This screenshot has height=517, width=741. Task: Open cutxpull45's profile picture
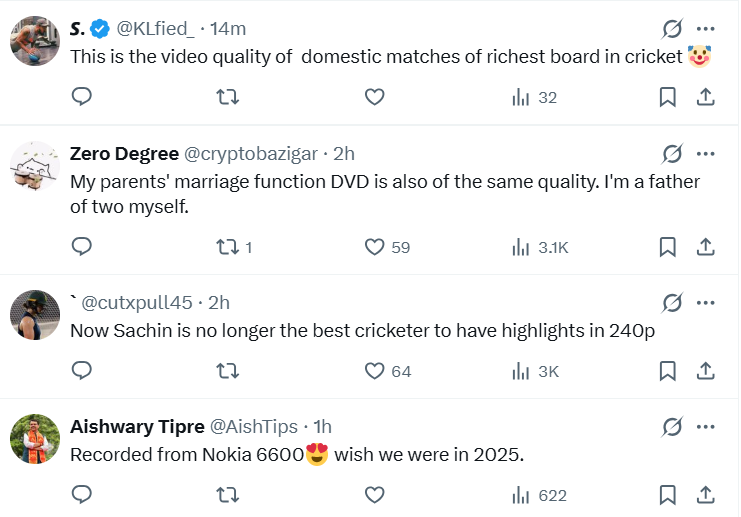pyautogui.click(x=35, y=315)
